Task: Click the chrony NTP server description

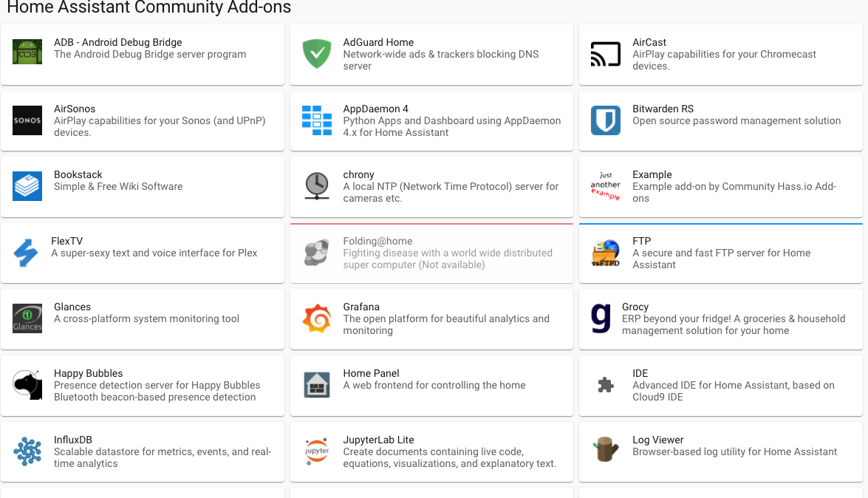Action: coord(451,192)
